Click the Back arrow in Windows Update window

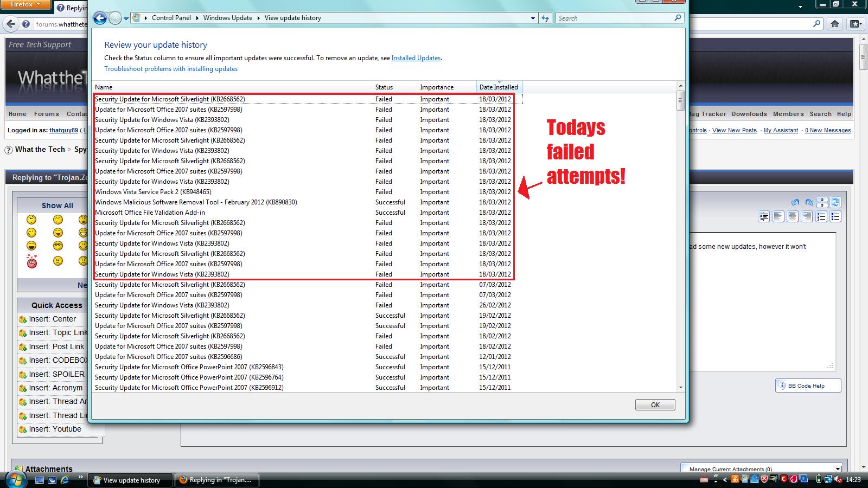click(x=100, y=18)
